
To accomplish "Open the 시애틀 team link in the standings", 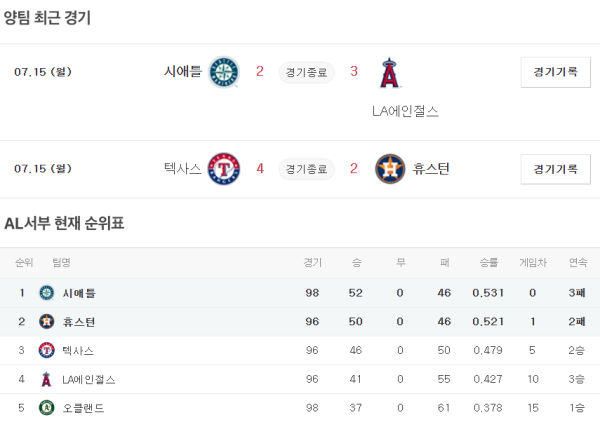I will (x=79, y=293).
